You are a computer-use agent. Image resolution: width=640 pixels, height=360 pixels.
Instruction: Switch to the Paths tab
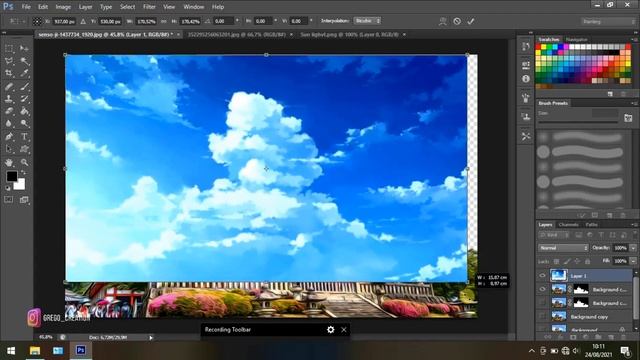coord(591,224)
